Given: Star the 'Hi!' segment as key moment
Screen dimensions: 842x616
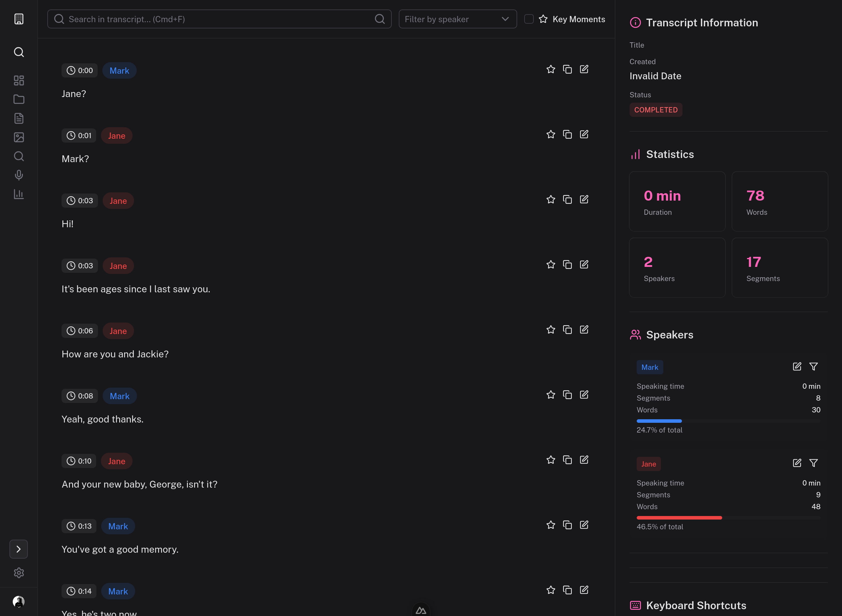Looking at the screenshot, I should click(x=550, y=199).
